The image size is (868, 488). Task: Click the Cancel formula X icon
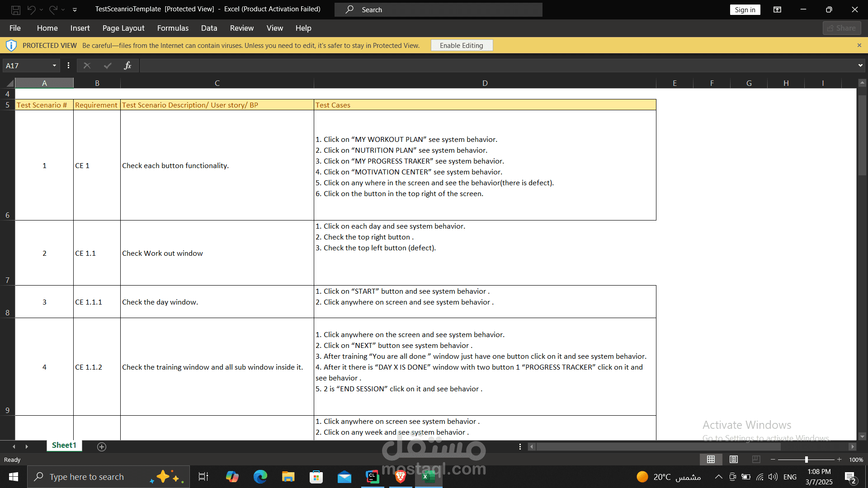point(87,66)
